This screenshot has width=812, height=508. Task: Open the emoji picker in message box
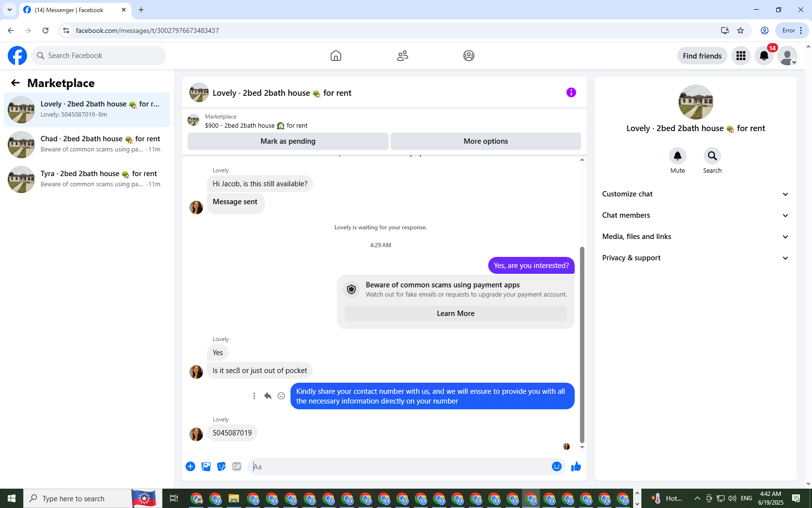pos(557,466)
